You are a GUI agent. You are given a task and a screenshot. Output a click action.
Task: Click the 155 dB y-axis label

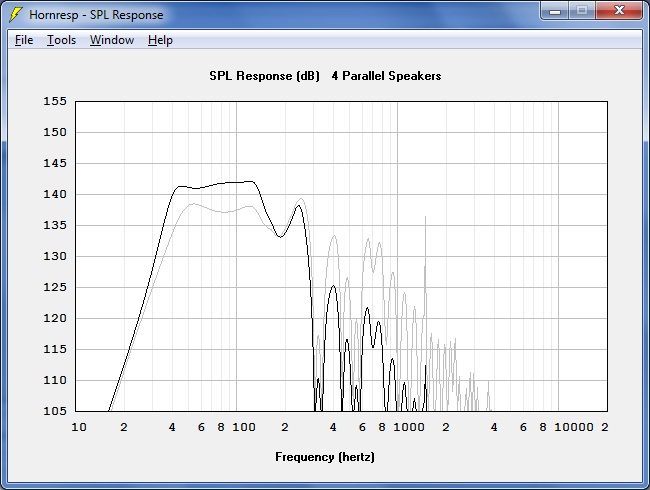click(x=55, y=101)
